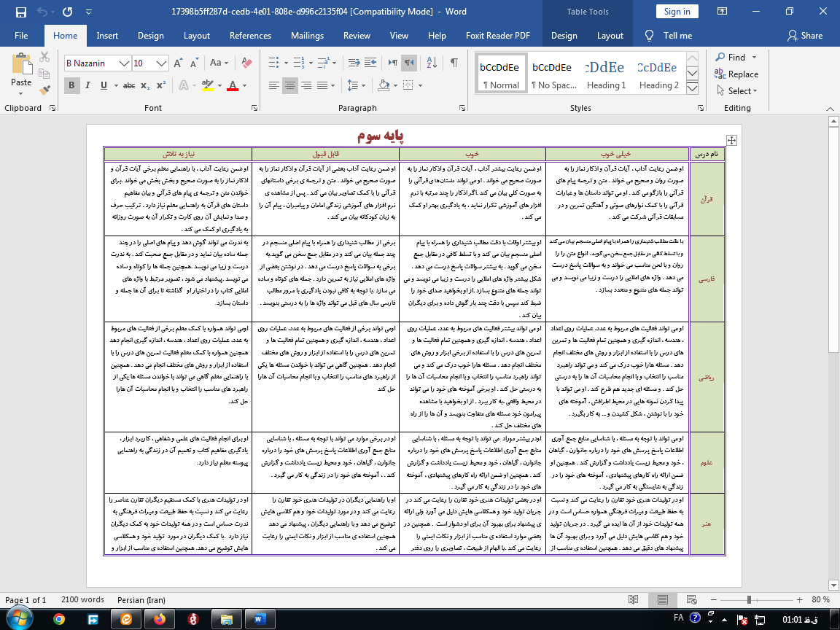Click the Sign in button

677,11
